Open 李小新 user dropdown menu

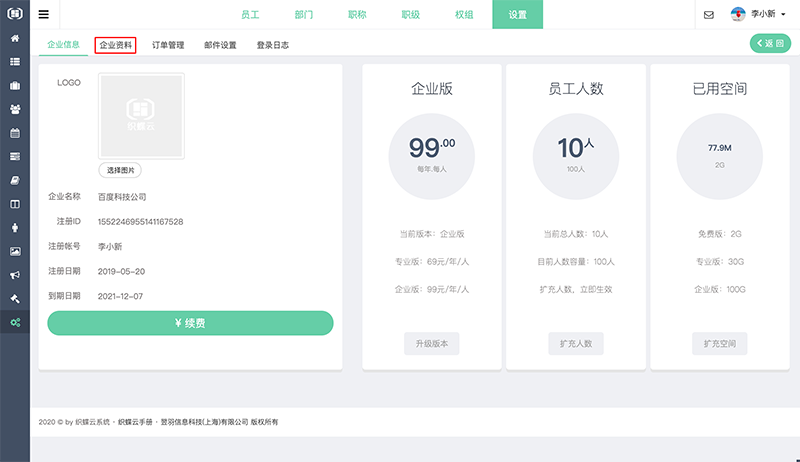[768, 14]
